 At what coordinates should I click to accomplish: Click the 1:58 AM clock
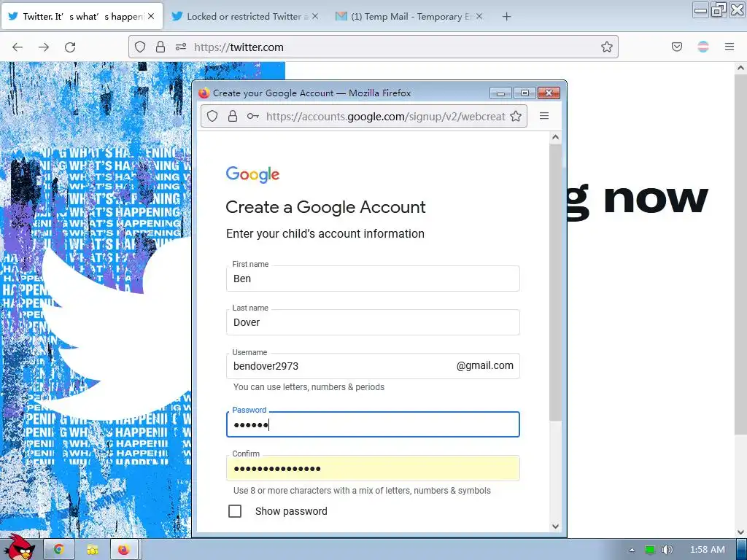click(708, 550)
